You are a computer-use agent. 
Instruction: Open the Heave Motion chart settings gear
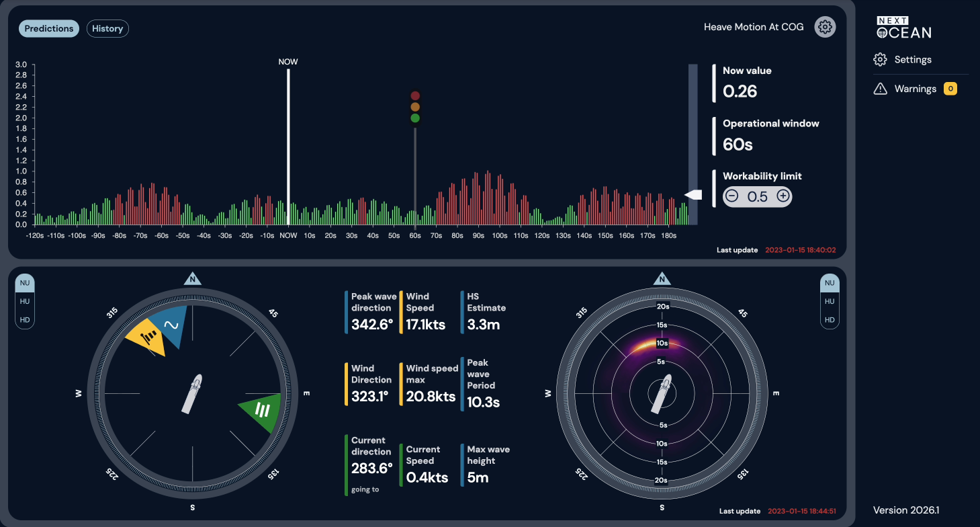[x=825, y=27]
